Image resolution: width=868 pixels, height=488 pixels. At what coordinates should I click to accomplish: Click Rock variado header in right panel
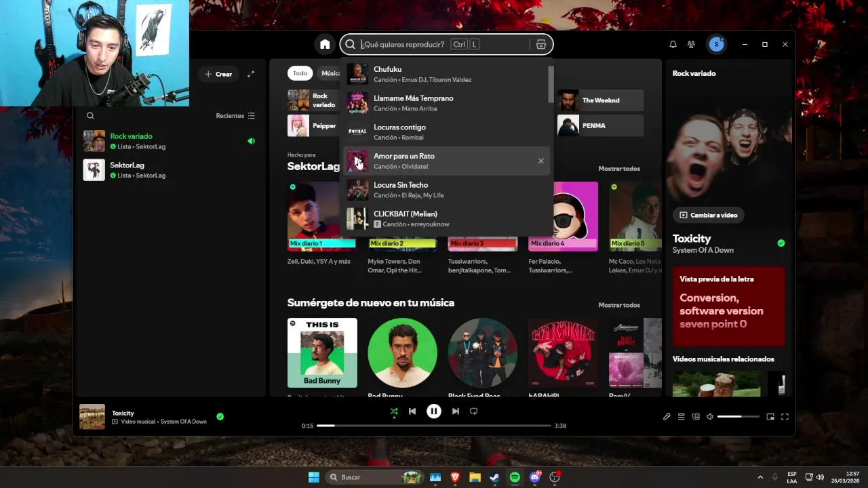tap(694, 73)
